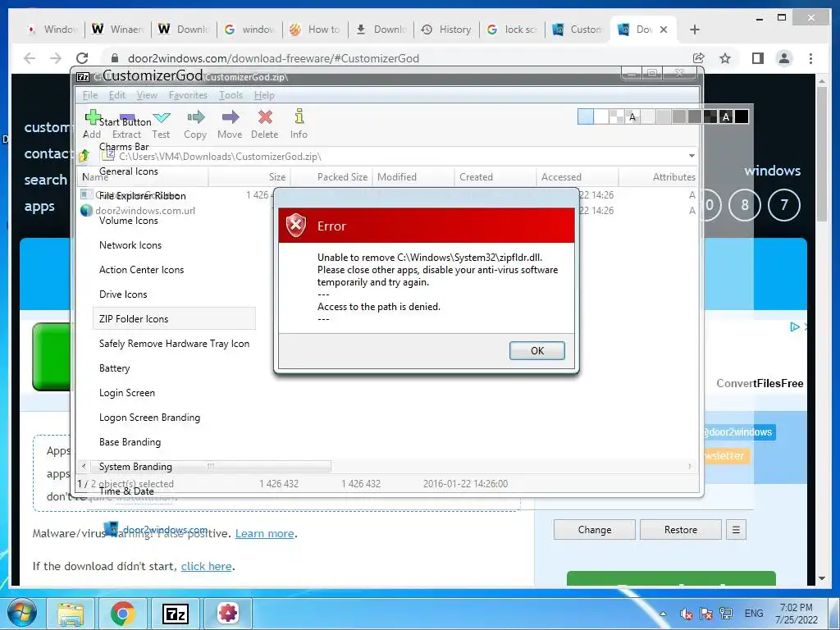Bookmark this page with the star icon
Viewport: 840px width, 630px height.
coord(725,58)
